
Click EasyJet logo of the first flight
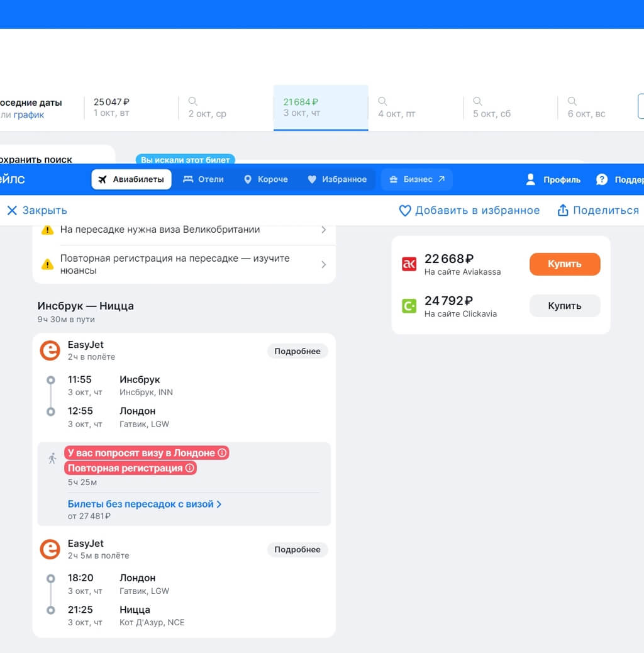(x=50, y=350)
